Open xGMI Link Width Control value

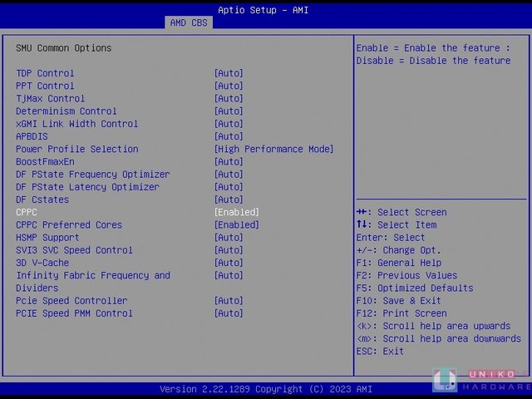pos(229,124)
